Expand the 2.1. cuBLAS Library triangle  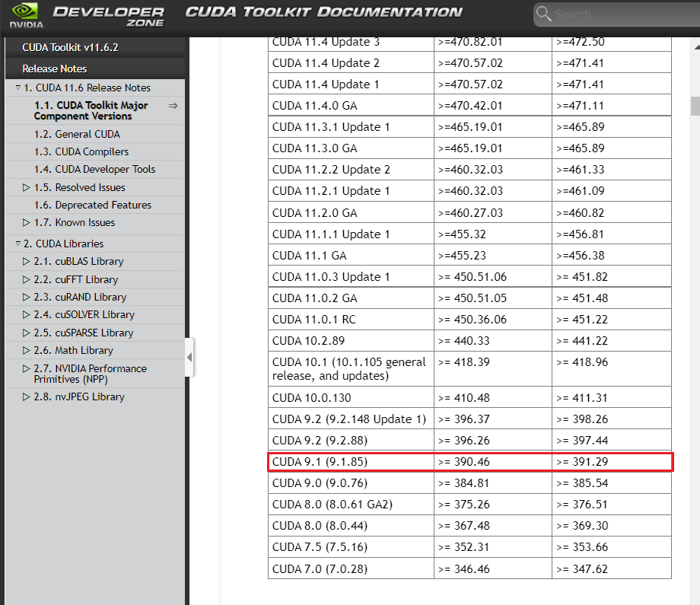click(27, 261)
